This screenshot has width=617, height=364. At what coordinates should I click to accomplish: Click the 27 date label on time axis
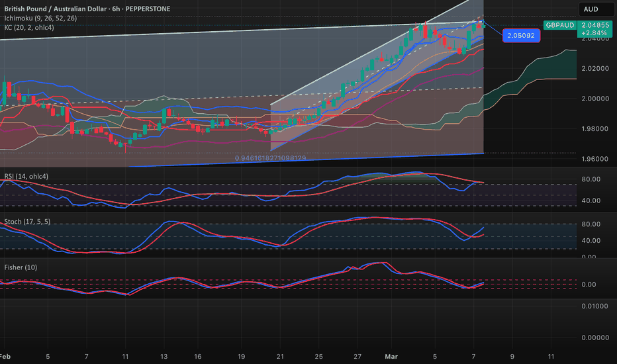357,357
